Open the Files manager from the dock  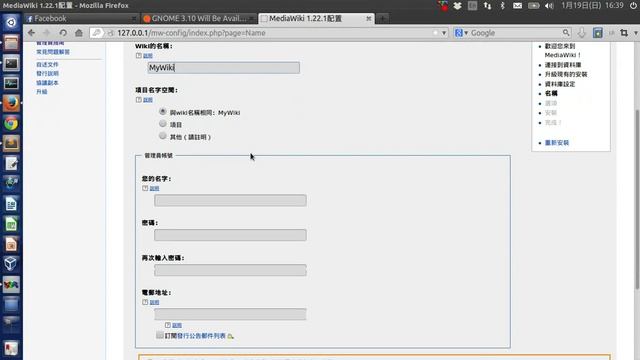[x=11, y=42]
